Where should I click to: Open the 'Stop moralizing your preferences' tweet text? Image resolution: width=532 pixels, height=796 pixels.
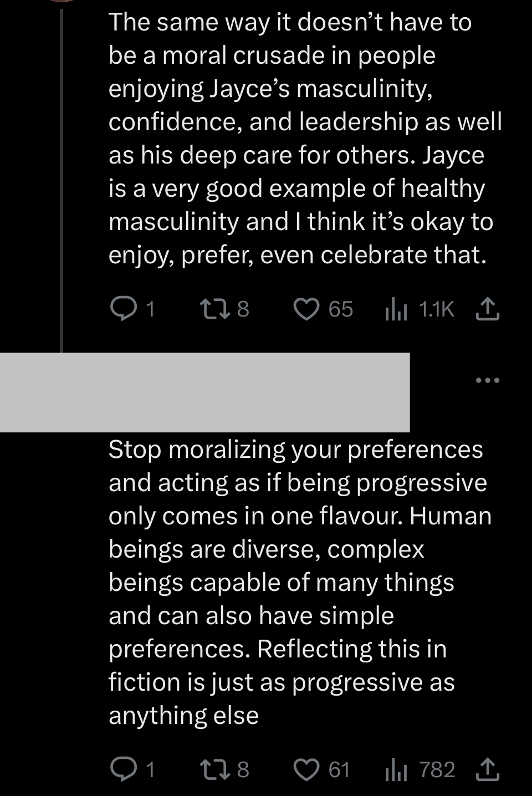pos(299,582)
